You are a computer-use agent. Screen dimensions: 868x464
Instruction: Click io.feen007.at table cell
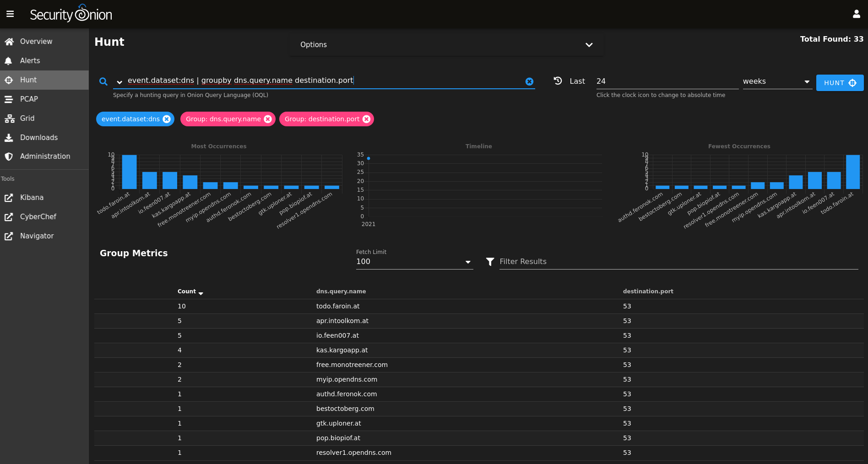pyautogui.click(x=337, y=335)
